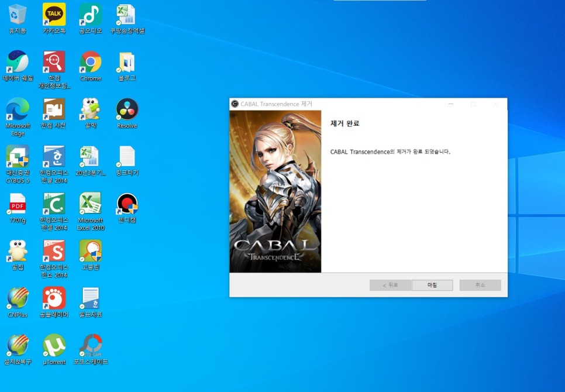Click the 취소 (Cancel) button
This screenshot has width=565, height=392.
click(x=480, y=285)
